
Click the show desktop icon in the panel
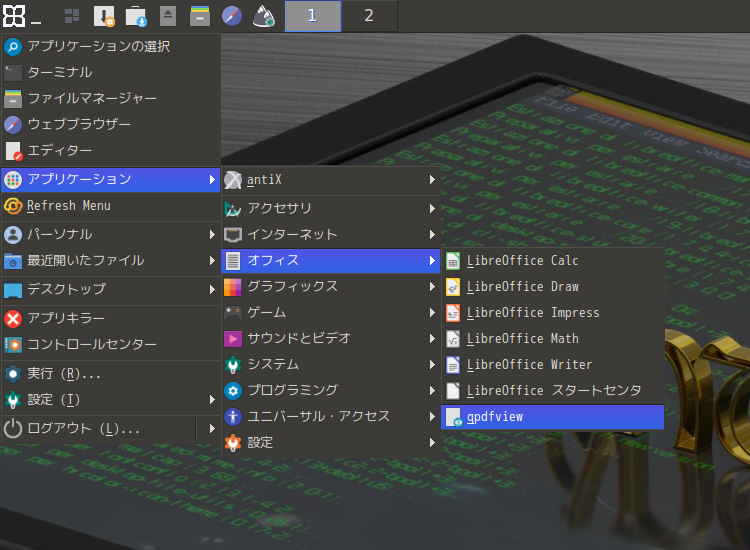click(72, 16)
